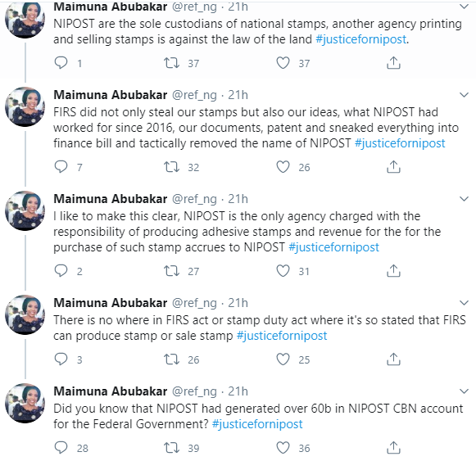Image resolution: width=476 pixels, height=461 pixels.
Task: Retweet the tweet about 60b in CBN account
Action: click(x=171, y=448)
